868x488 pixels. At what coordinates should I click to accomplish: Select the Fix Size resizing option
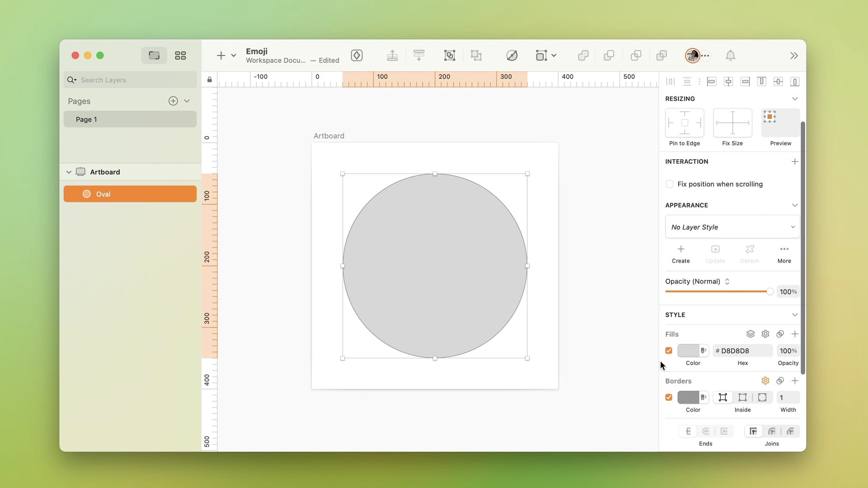pos(732,123)
